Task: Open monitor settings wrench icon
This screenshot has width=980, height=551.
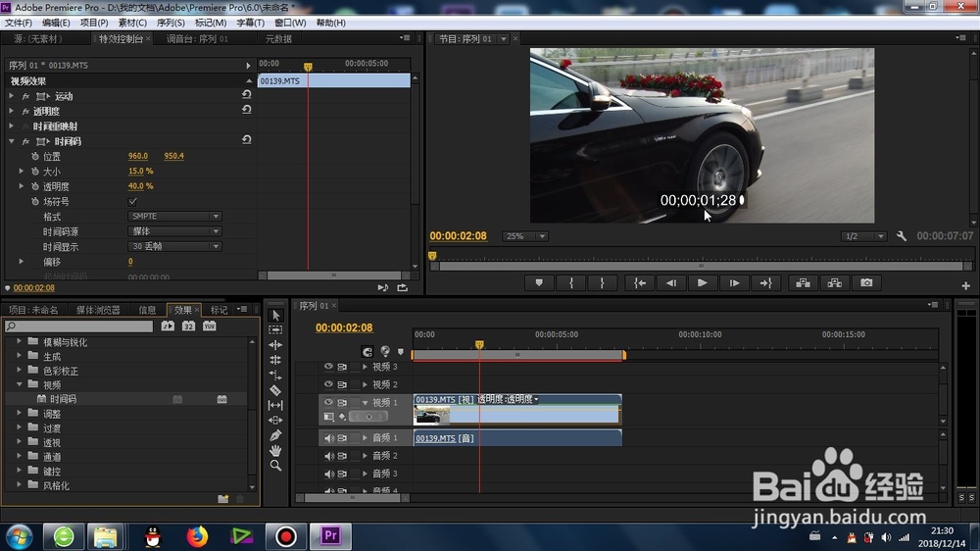Action: coord(902,236)
